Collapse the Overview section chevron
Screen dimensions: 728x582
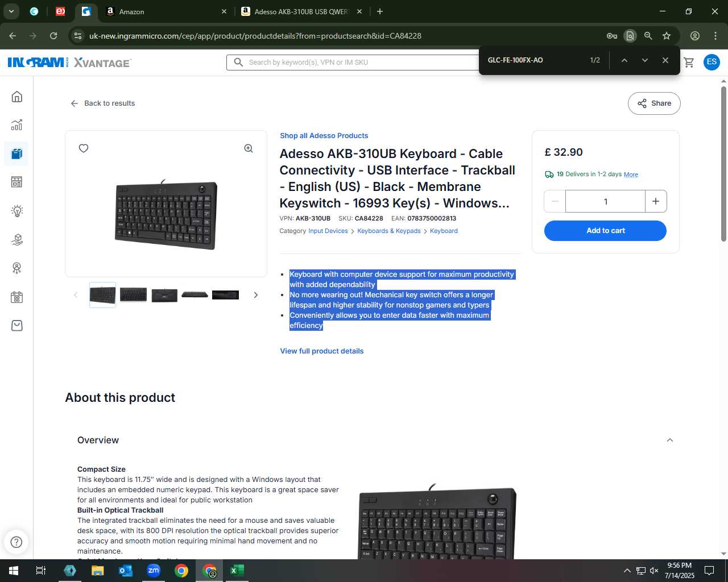[x=670, y=440]
